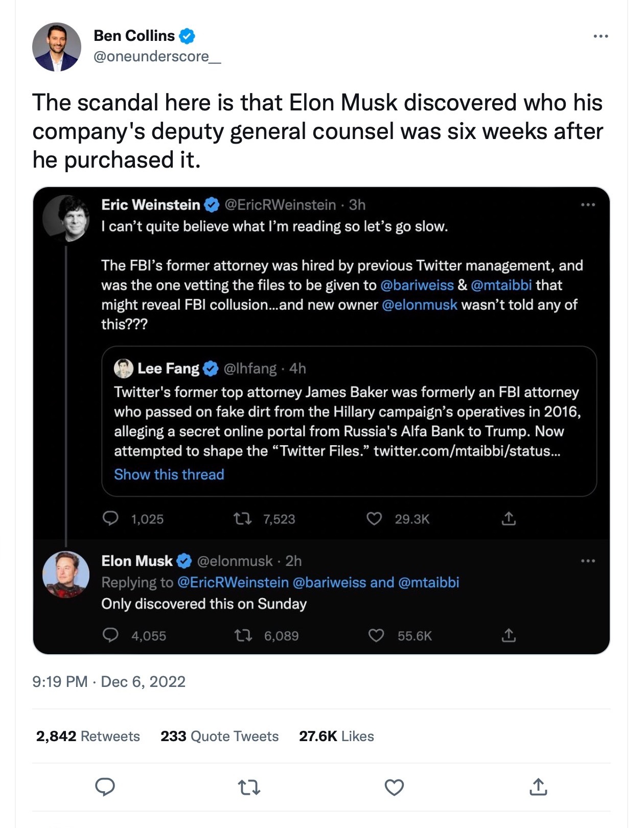644x828 pixels.
Task: View the 27.6K Likes list
Action: (336, 736)
